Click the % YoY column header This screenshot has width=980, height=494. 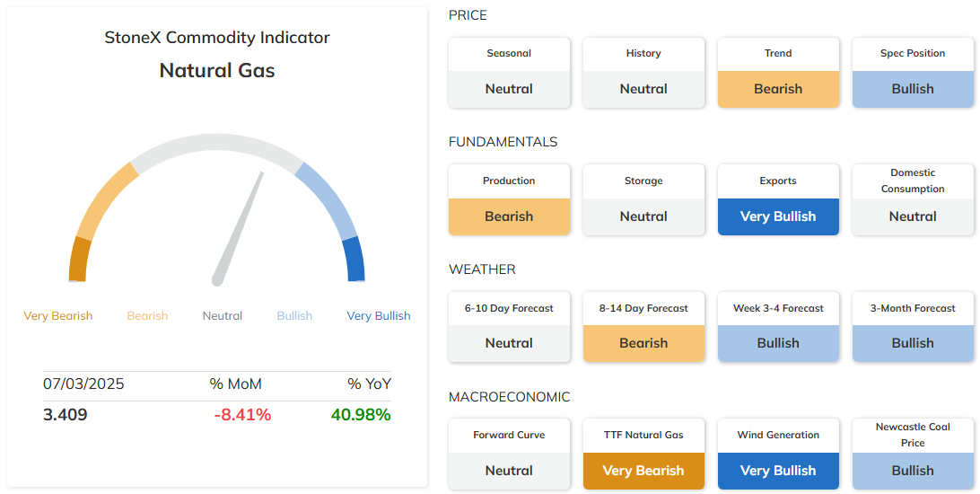[370, 384]
